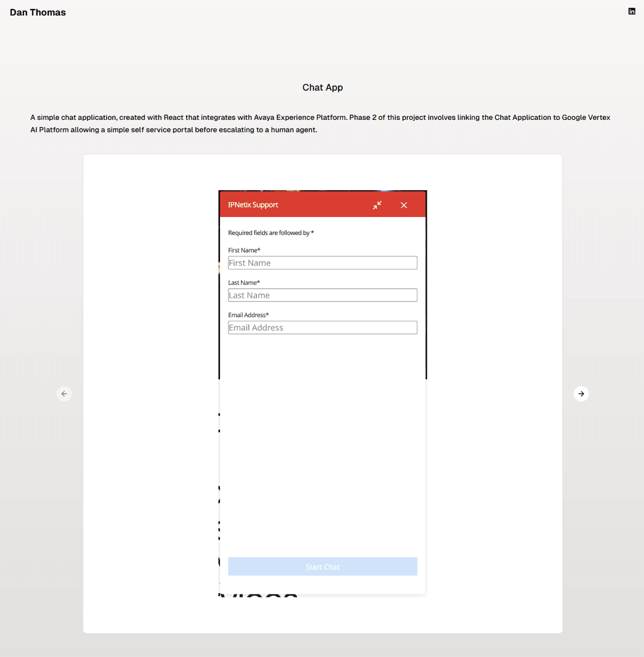This screenshot has width=644, height=657.
Task: Click 'Google Vertex' in the description text
Action: pos(586,117)
